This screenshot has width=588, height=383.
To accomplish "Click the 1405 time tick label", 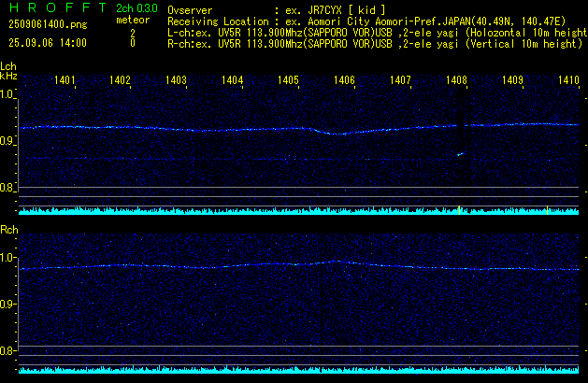I will click(x=288, y=80).
